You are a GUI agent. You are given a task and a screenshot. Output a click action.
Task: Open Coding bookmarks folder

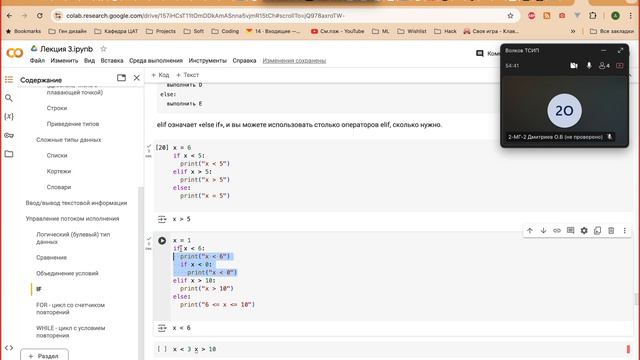click(225, 31)
